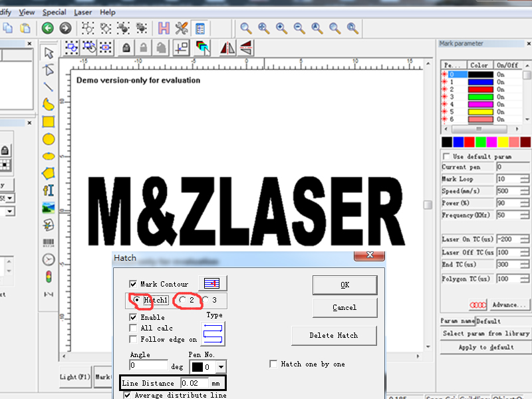Click the Copy icon in toolbar
The width and height of the screenshot is (532, 399).
click(7, 28)
